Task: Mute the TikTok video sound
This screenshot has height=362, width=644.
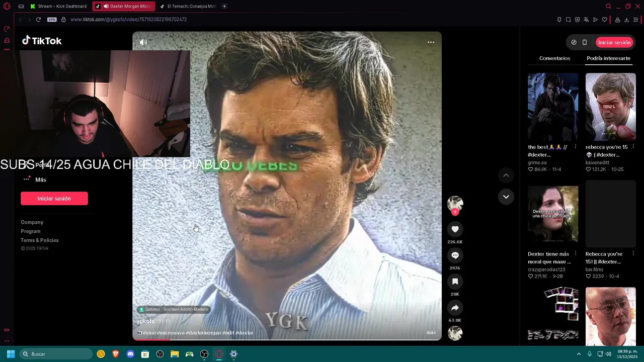Action: (x=143, y=42)
